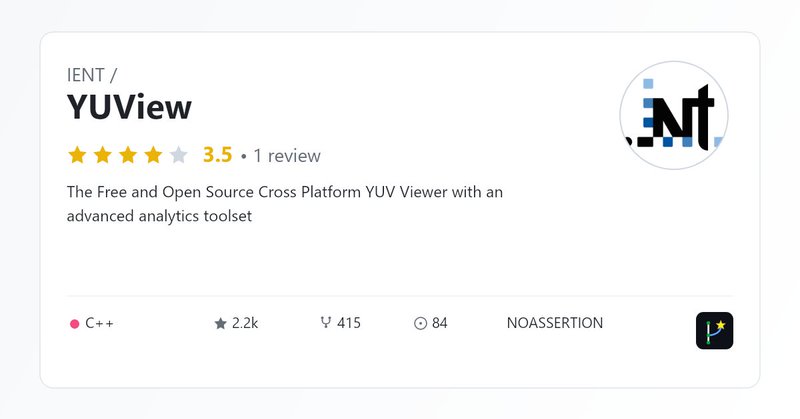This screenshot has height=419, width=800.
Task: Click the NOASSERTION license label
Action: 555,323
